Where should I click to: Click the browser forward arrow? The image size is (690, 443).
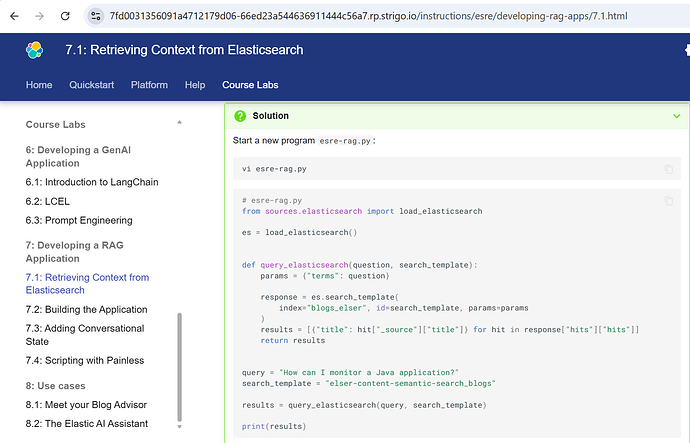tap(40, 16)
